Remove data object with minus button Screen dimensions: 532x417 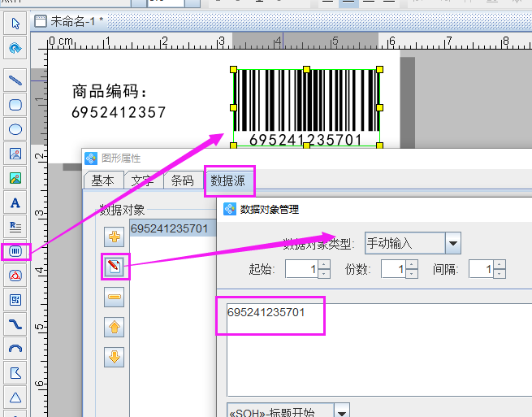[x=115, y=297]
